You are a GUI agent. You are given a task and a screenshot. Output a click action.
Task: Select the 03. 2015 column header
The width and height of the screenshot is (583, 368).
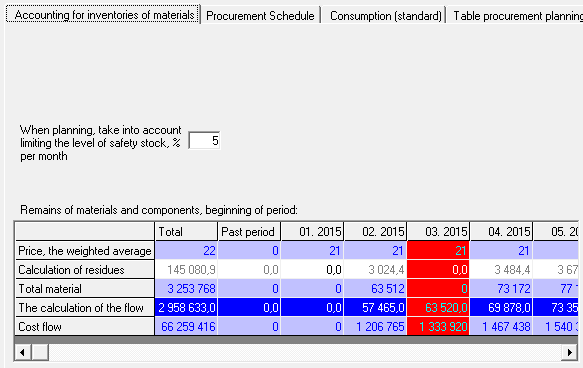pos(438,232)
